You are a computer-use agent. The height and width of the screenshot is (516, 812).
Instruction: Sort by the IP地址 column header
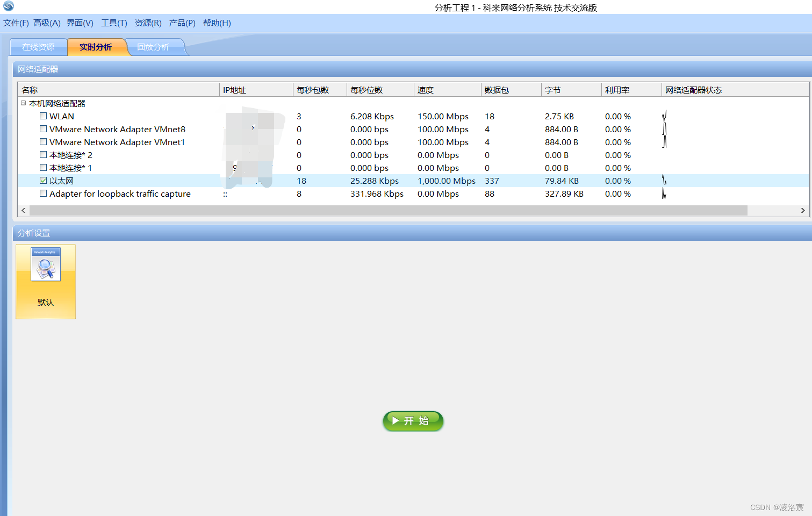pos(256,90)
